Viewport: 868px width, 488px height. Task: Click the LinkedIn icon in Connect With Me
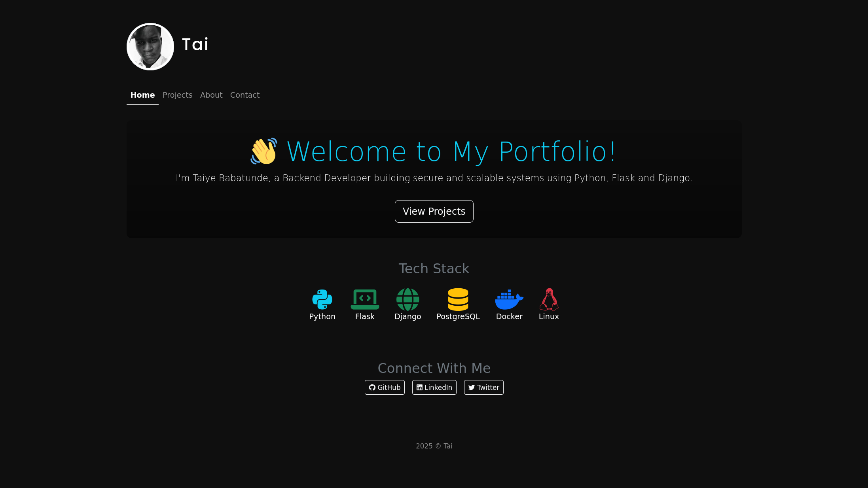(420, 388)
